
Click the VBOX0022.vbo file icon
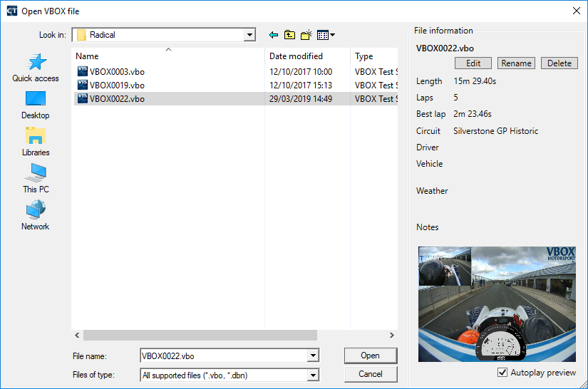click(x=83, y=98)
